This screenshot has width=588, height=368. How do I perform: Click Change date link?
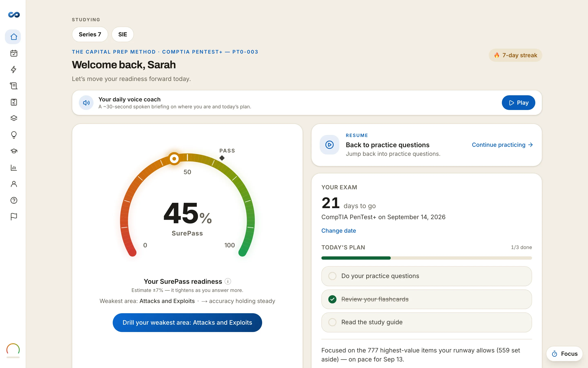(339, 230)
